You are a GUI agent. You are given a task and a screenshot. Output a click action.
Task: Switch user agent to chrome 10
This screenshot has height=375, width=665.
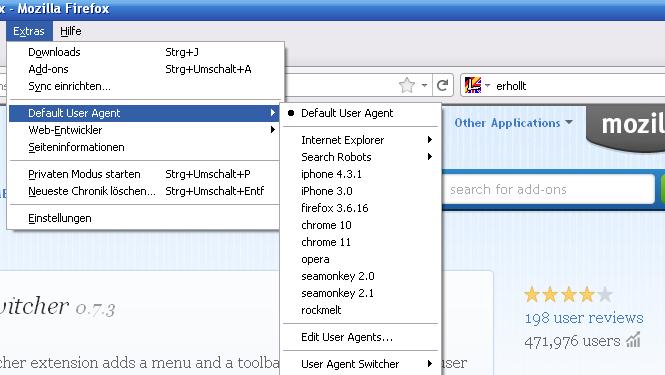tap(360, 225)
